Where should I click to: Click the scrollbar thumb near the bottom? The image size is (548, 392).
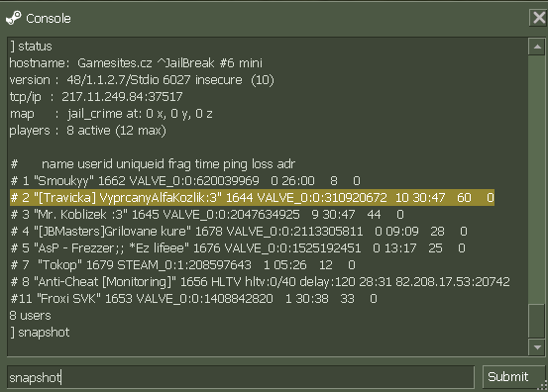537,321
